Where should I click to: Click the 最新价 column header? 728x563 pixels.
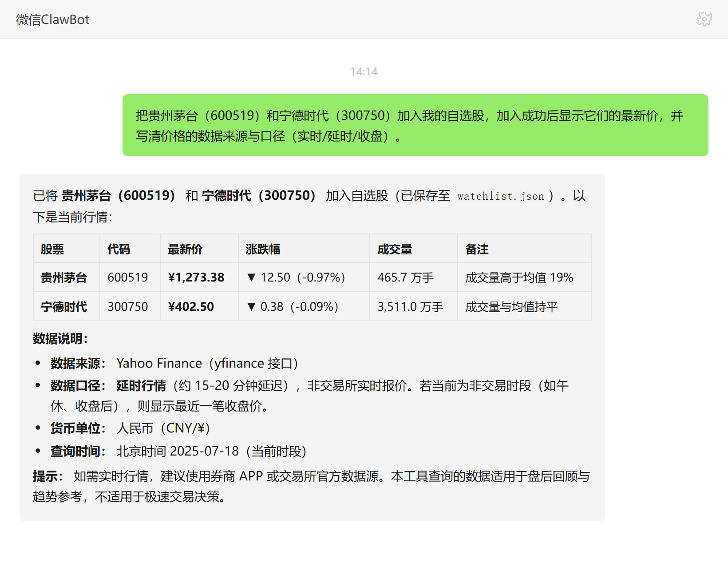pos(199,249)
